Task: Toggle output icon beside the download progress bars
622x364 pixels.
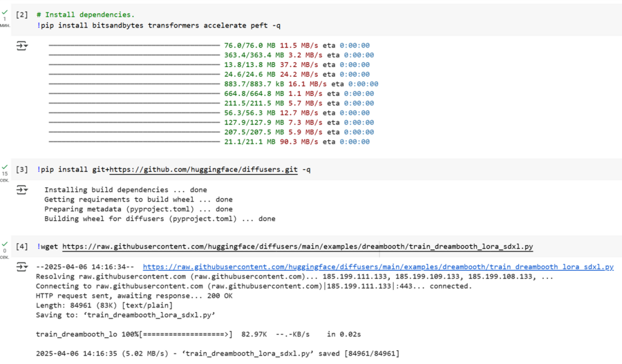Action: (22, 46)
